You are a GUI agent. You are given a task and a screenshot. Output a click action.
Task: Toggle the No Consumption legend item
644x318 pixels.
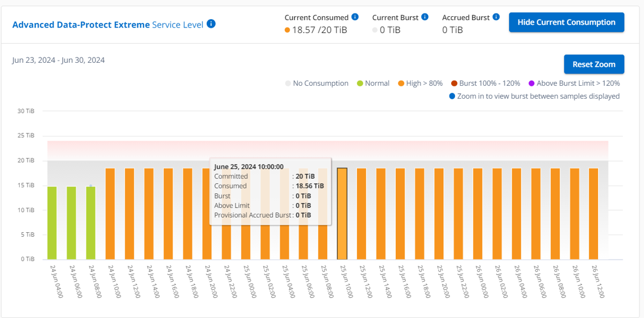(x=316, y=84)
